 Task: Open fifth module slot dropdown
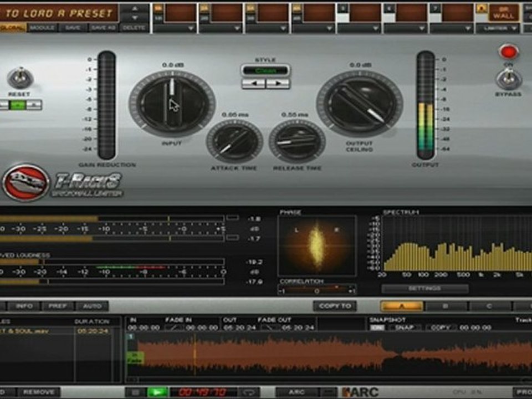360,28
